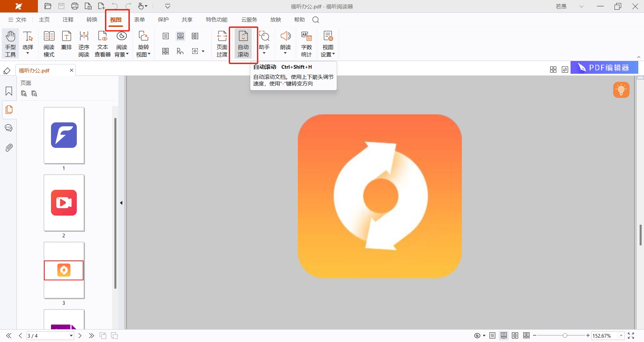The height and width of the screenshot is (342, 644).
Task: Click the 若愚 user account name
Action: (561, 6)
